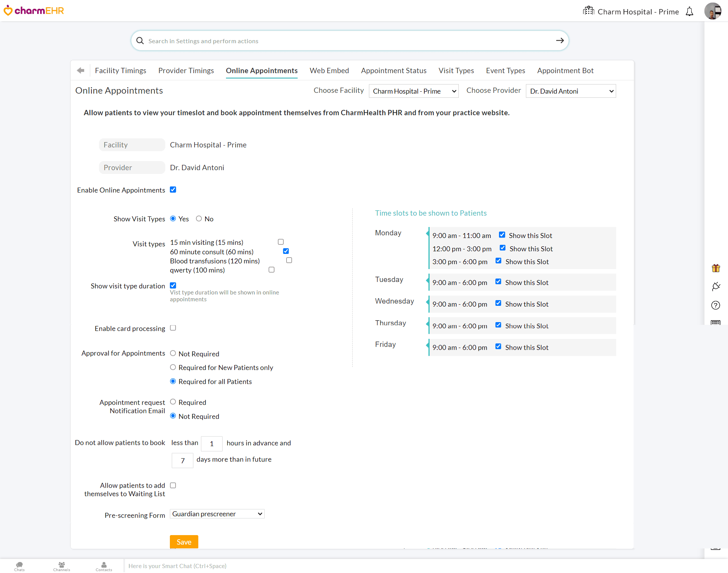Go back using the left arrow icon

tap(80, 70)
